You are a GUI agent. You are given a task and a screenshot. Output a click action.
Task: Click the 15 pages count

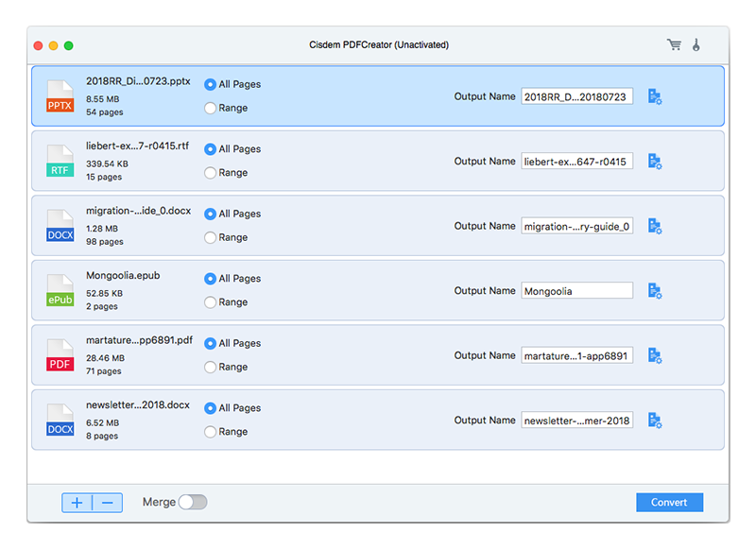[104, 177]
